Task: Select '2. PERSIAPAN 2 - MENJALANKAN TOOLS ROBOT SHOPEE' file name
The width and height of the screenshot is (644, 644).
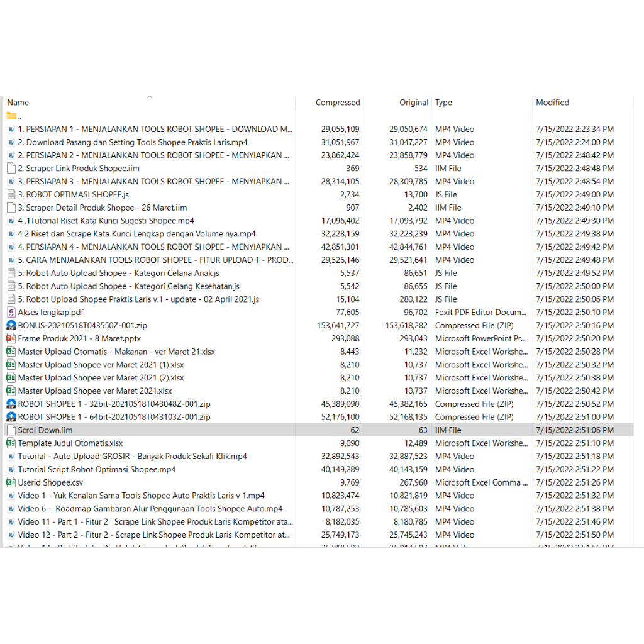Action: pos(153,155)
